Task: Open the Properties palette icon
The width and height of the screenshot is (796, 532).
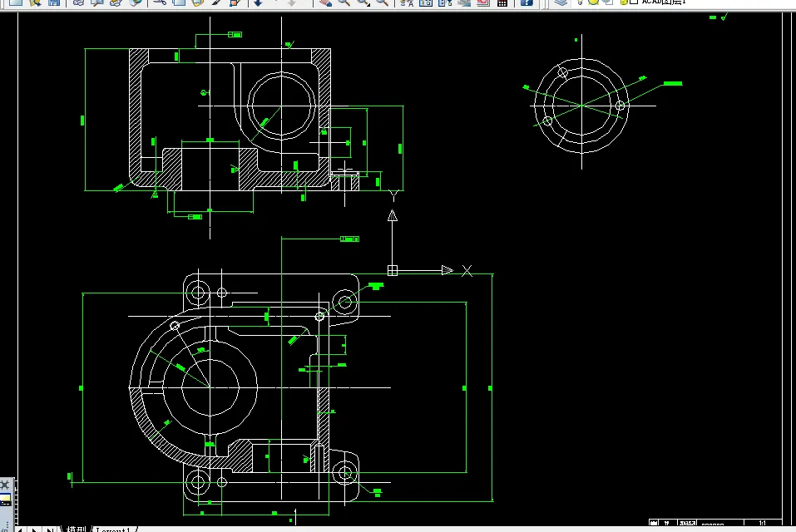Action: coord(407,2)
